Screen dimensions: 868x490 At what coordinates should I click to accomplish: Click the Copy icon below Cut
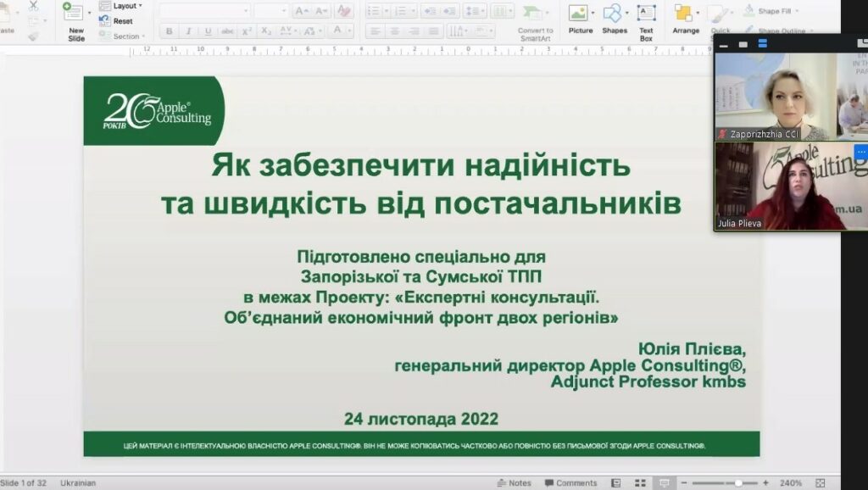(x=34, y=21)
